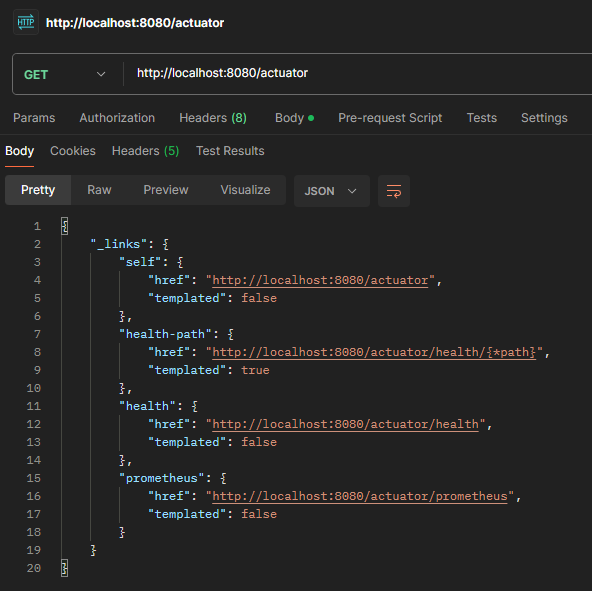
Task: Toggle the word wrap icon
Action: tap(394, 191)
